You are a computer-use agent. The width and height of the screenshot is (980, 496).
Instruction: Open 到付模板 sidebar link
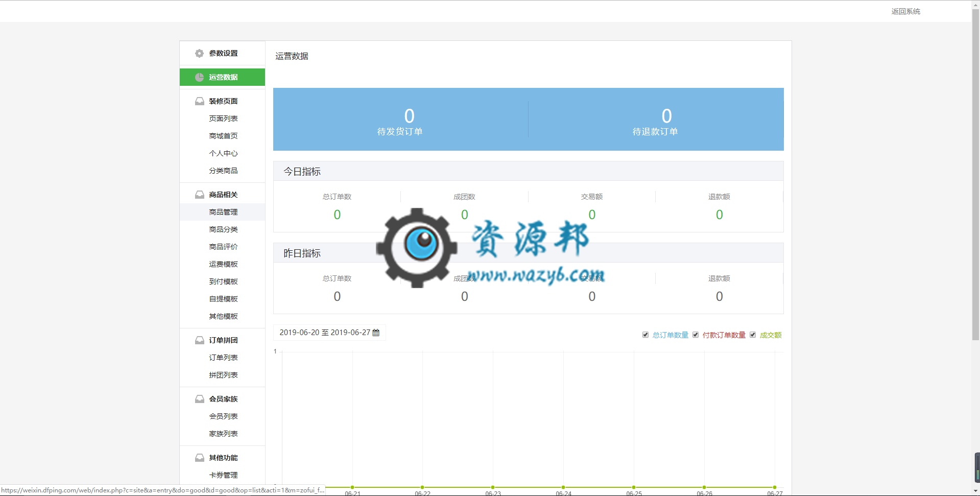(x=223, y=281)
